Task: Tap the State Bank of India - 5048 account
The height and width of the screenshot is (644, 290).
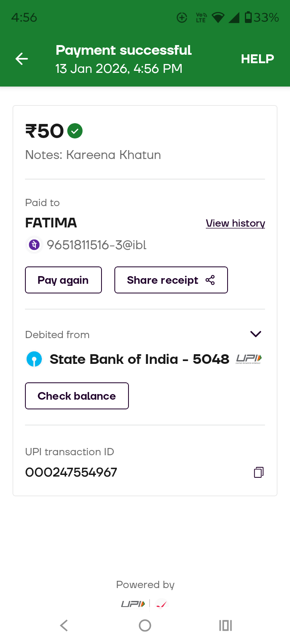Action: 139,359
